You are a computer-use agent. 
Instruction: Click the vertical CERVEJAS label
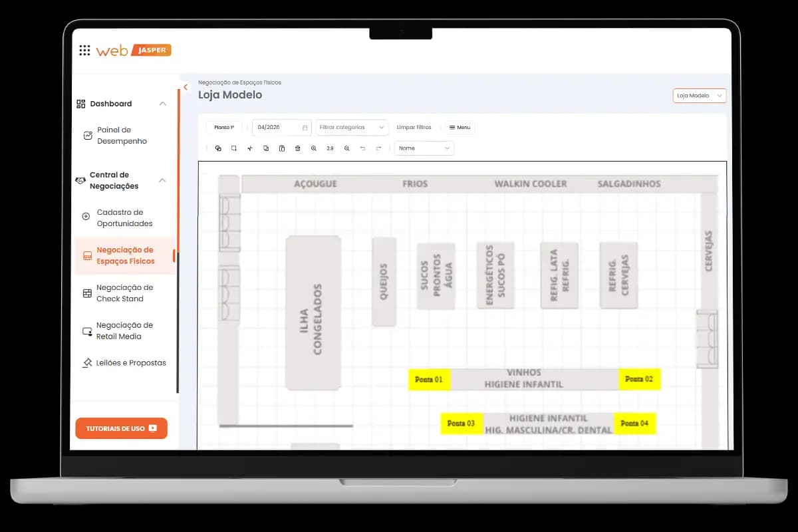[x=709, y=251]
